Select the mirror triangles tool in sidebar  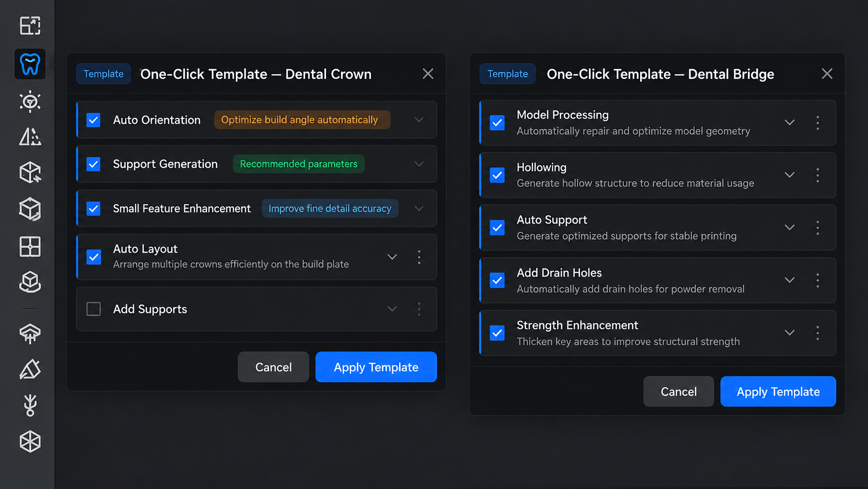point(30,137)
